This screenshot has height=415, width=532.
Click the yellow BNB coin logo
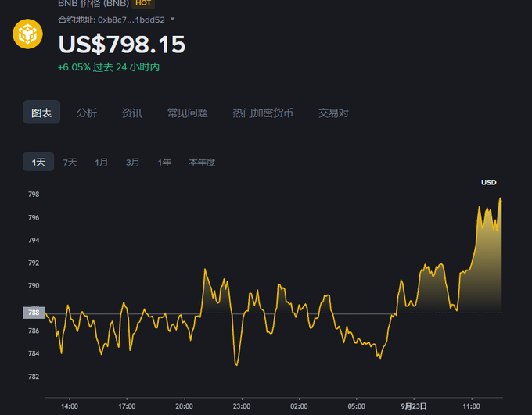click(27, 34)
